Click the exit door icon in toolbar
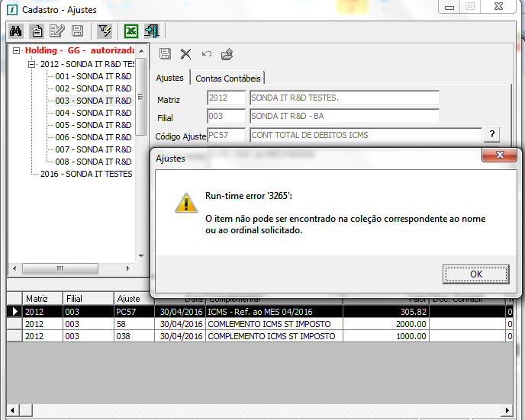This screenshot has height=420, width=525. [152, 31]
